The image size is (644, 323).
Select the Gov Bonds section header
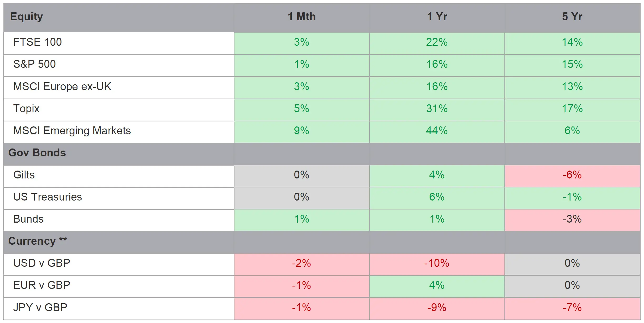coord(37,153)
